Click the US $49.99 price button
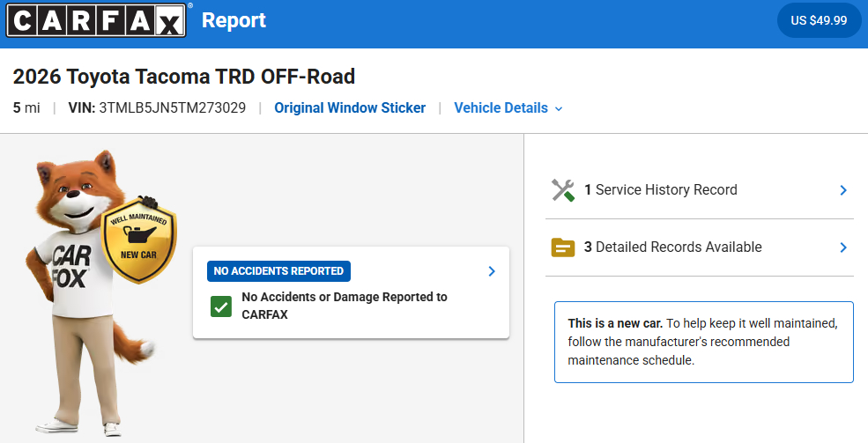The image size is (868, 443). click(x=819, y=20)
